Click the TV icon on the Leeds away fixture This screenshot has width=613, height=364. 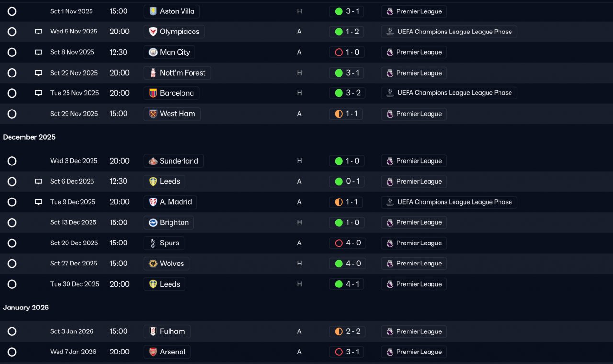[x=38, y=182]
